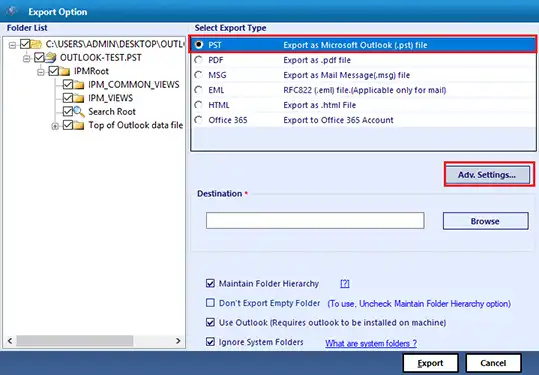The height and width of the screenshot is (375, 539).
Task: Click the IPM_VIEWS folder icon
Action: pyautogui.click(x=79, y=98)
